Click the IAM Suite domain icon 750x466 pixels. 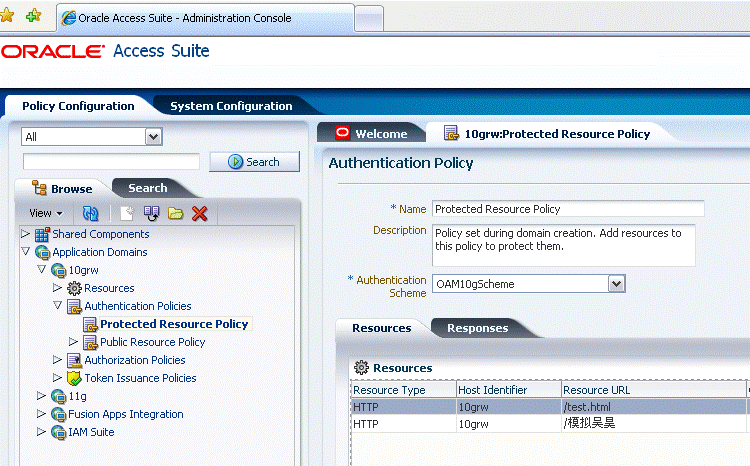(x=58, y=432)
